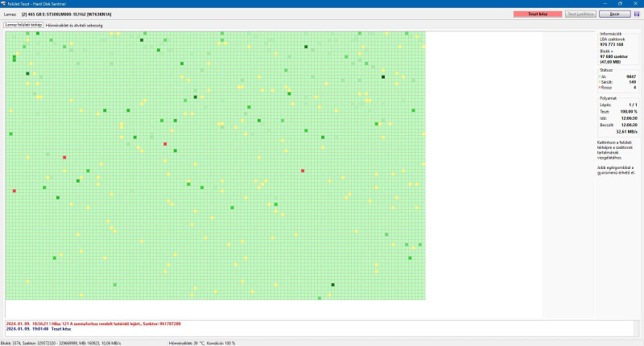Screen dimensions: 644x346
Task: Click the Lépés value 1 / 1
Action: pyautogui.click(x=633, y=105)
